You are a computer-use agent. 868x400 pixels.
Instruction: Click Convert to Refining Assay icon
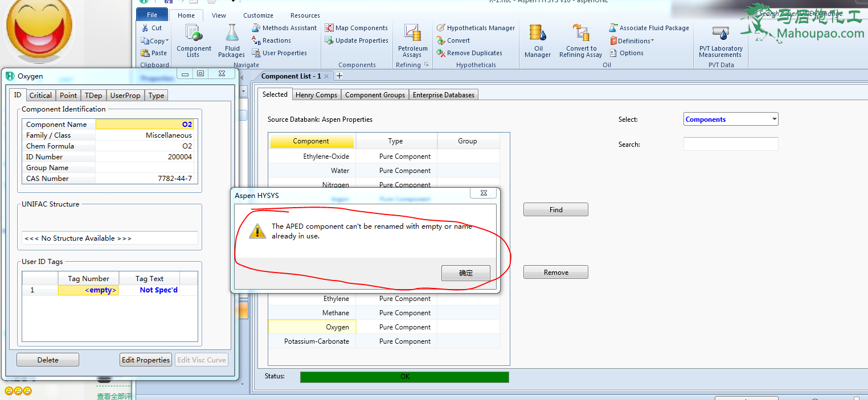(x=580, y=41)
